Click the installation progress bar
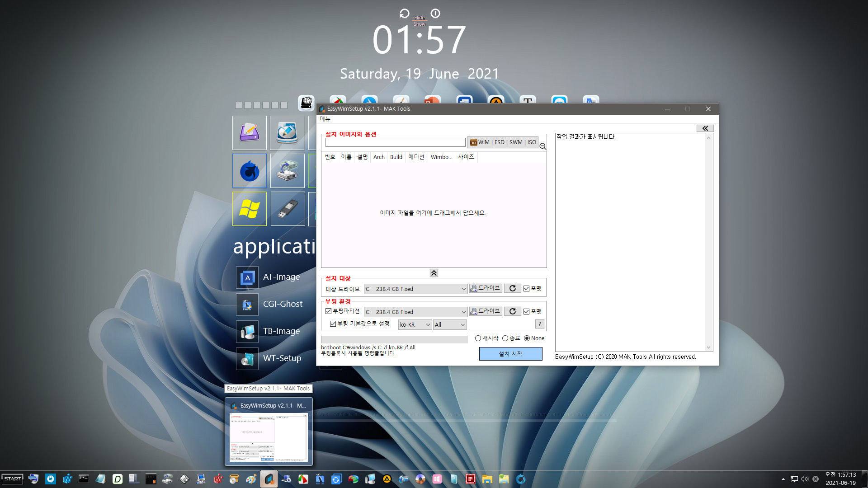Image resolution: width=868 pixels, height=488 pixels. pyautogui.click(x=394, y=339)
